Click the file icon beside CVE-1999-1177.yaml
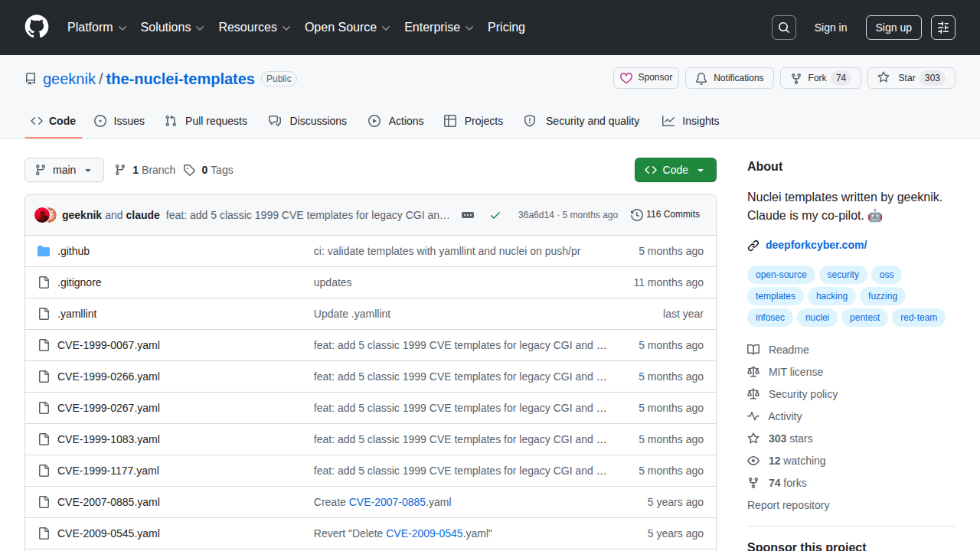Screen dimensions: 980x551 (44, 471)
